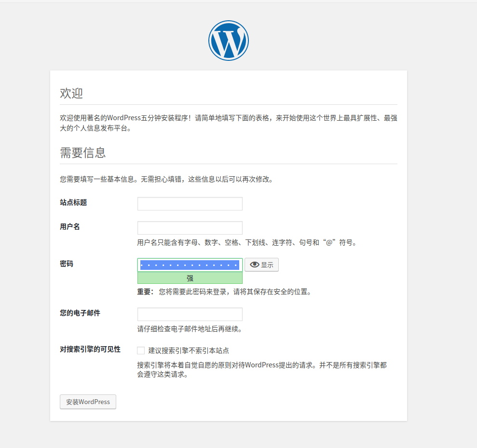
Task: Click the 请仔细检查电子邮件地址后再继续 hint
Action: pyautogui.click(x=190, y=329)
